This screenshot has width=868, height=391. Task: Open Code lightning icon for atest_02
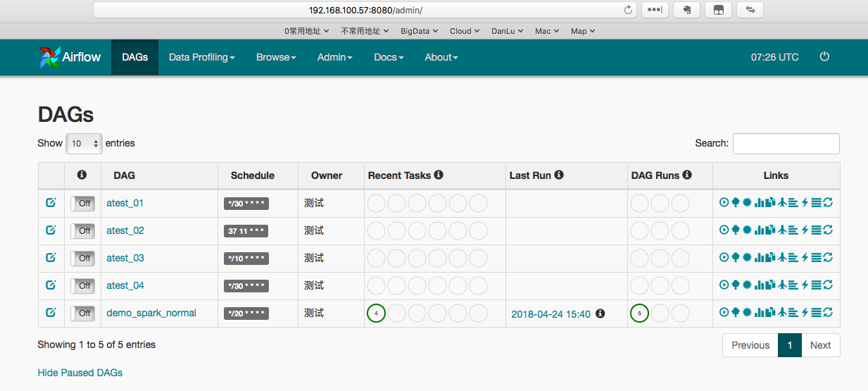(805, 230)
